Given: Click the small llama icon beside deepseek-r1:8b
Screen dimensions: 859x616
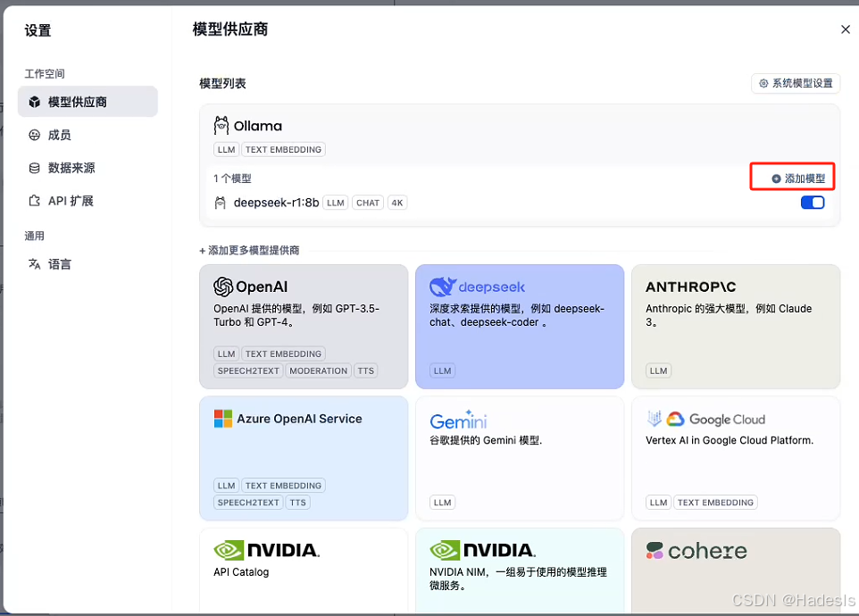Looking at the screenshot, I should pos(221,203).
